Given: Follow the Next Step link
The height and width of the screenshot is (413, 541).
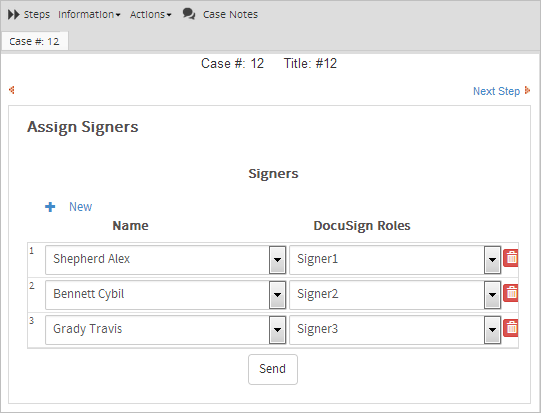Looking at the screenshot, I should coord(496,91).
